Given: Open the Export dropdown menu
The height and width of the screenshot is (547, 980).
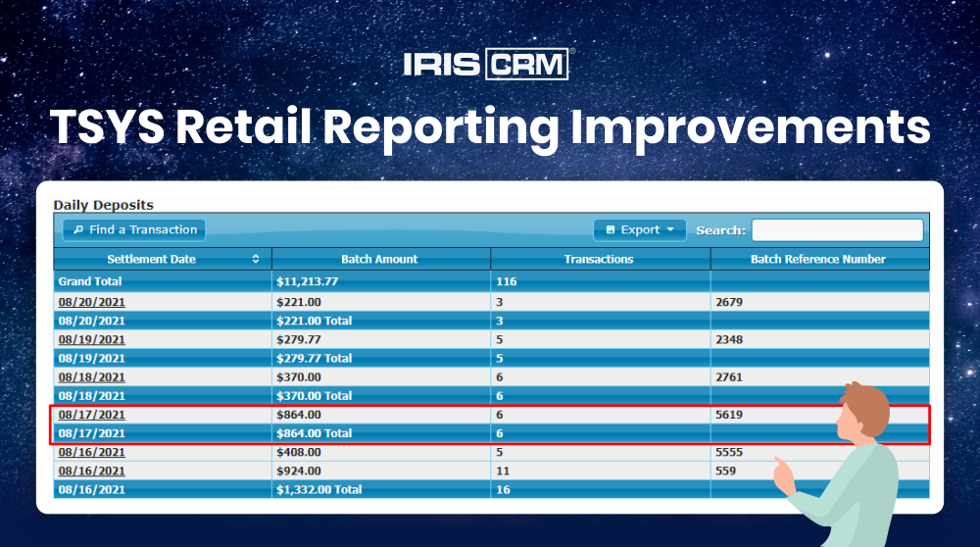Looking at the screenshot, I should coord(639,230).
